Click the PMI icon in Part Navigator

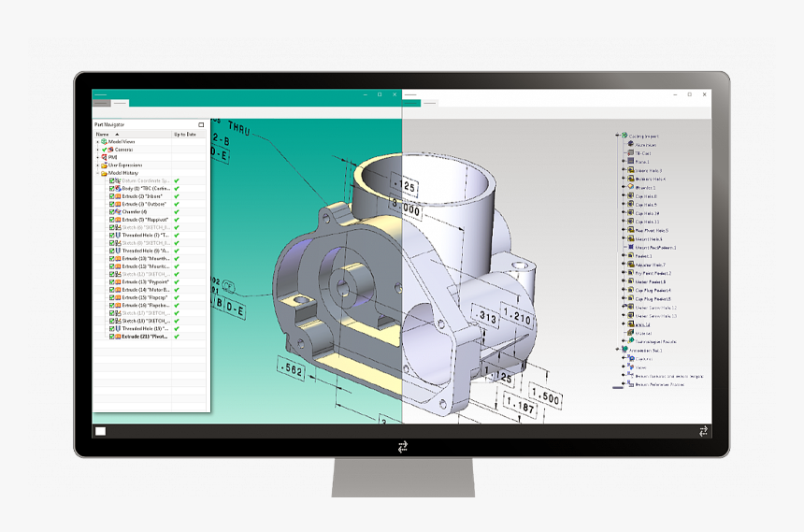[x=104, y=157]
